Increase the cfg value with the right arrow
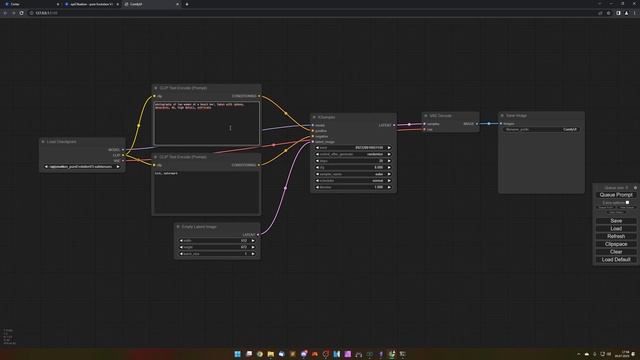The height and width of the screenshot is (360, 640). coord(389,167)
